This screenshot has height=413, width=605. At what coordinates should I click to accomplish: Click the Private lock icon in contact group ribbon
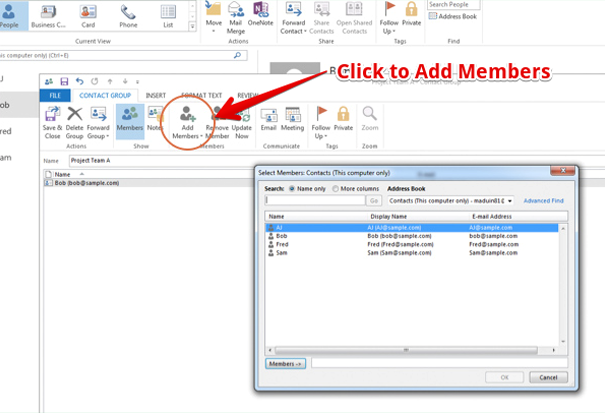point(344,116)
